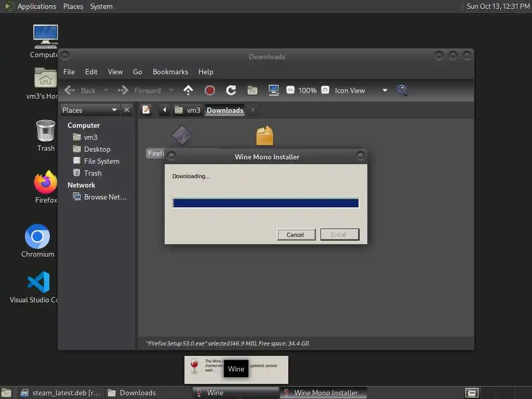Open vm3's Home desktop folder
This screenshot has width=532, height=399.
[46, 78]
